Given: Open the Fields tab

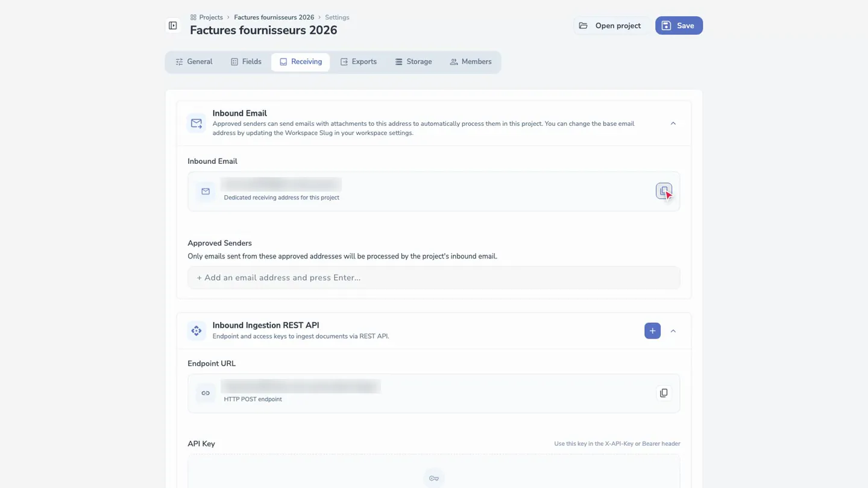Looking at the screenshot, I should tap(246, 62).
